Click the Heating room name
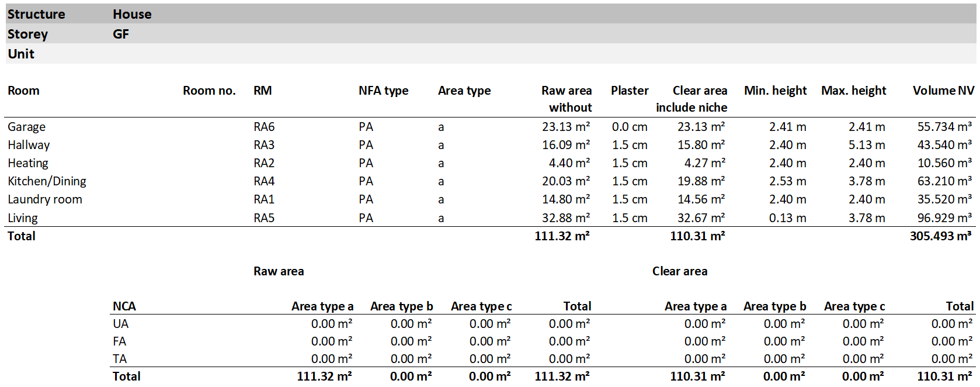Image resolution: width=980 pixels, height=387 pixels. click(x=28, y=163)
